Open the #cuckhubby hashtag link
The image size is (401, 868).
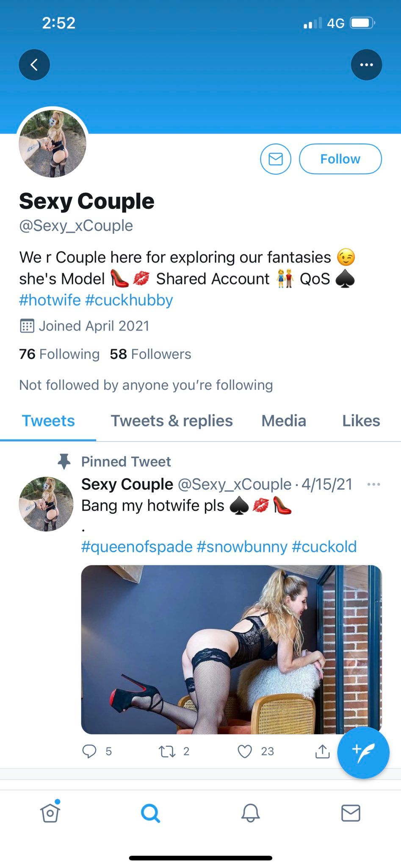pos(129,300)
